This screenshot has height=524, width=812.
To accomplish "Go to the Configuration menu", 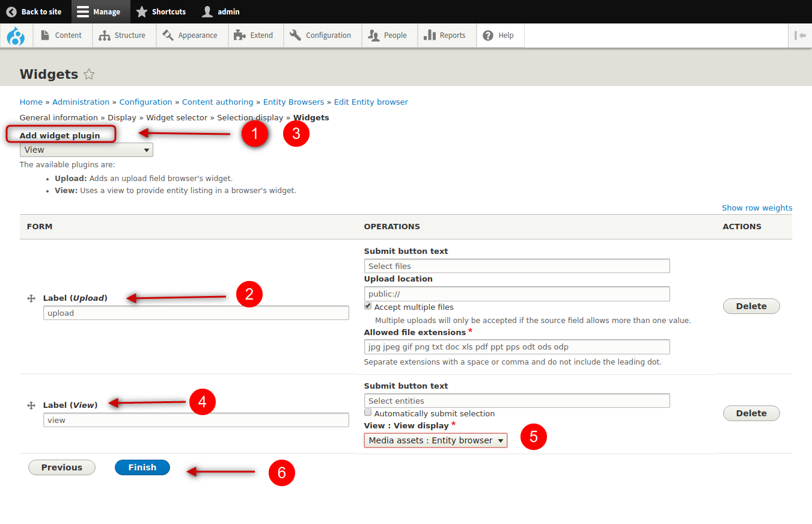I will pos(321,35).
